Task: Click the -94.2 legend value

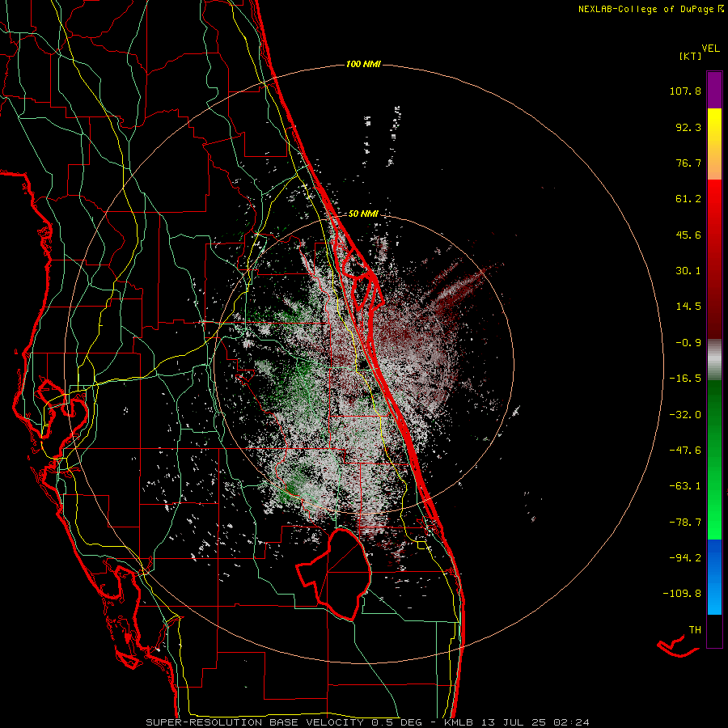Action: 685,558
